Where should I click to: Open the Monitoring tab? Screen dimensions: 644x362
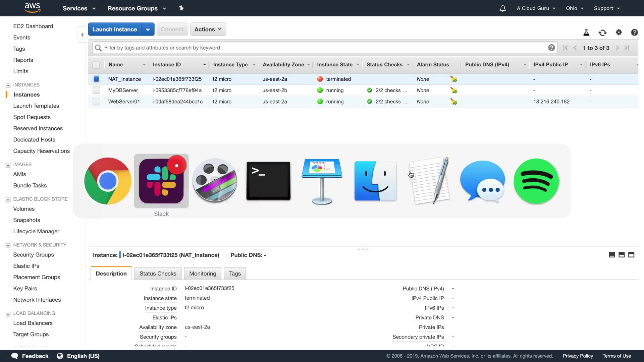[x=203, y=274]
